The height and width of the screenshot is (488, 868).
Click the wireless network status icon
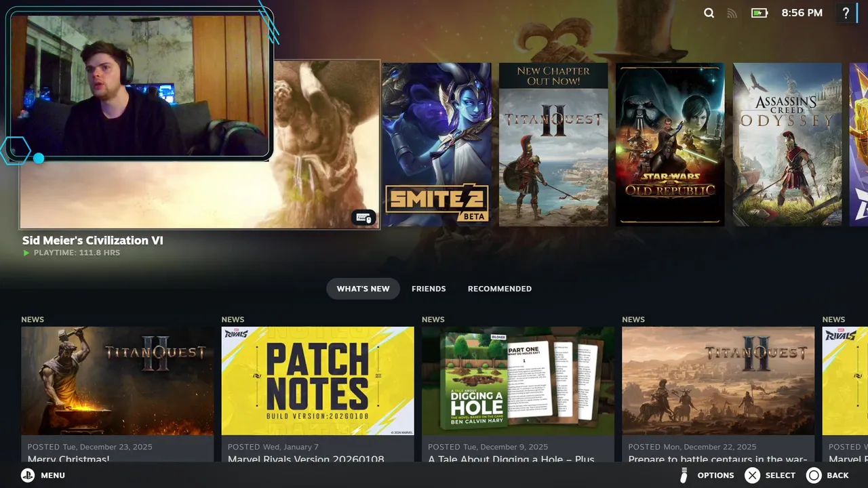[732, 13]
